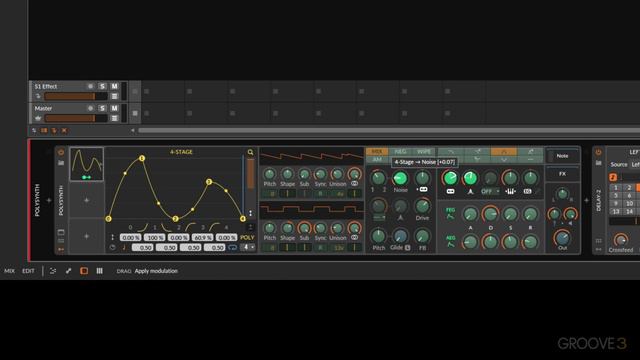Click the orange X icon below track list
The height and width of the screenshot is (360, 640).
tap(64, 131)
